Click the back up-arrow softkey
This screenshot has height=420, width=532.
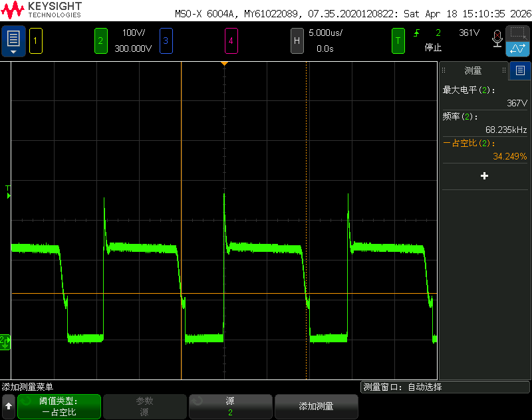click(x=9, y=407)
